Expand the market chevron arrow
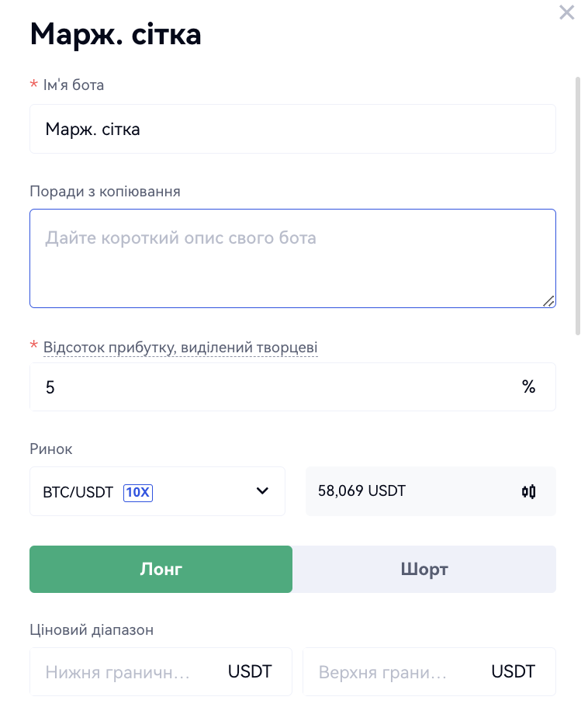The width and height of the screenshot is (588, 714). (x=262, y=491)
